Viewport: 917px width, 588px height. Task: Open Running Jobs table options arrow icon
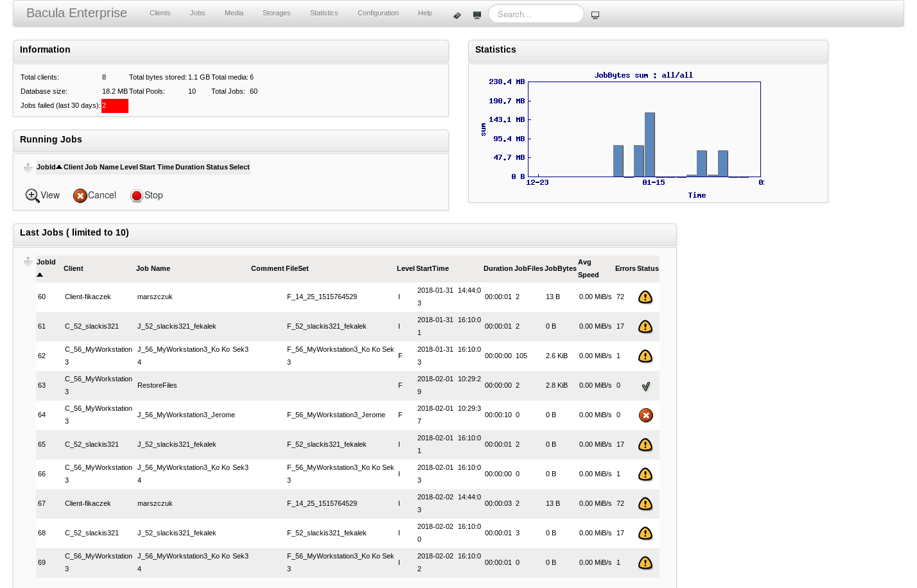[28, 168]
